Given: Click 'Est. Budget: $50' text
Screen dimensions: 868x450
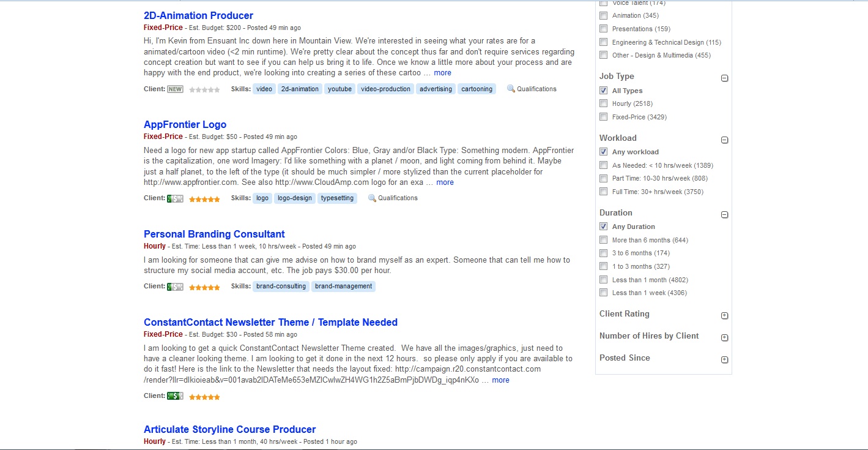Looking at the screenshot, I should pos(214,137).
